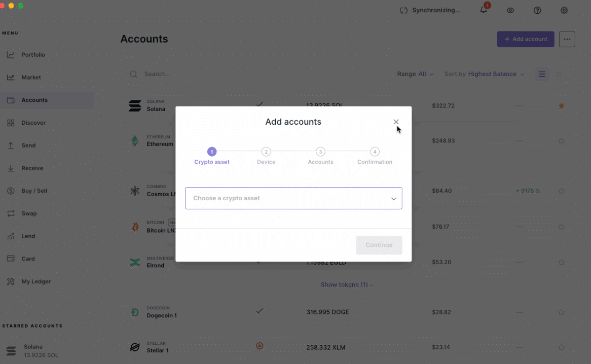Open Ledger Live settings gear
Image resolution: width=591 pixels, height=364 pixels.
[x=564, y=10]
